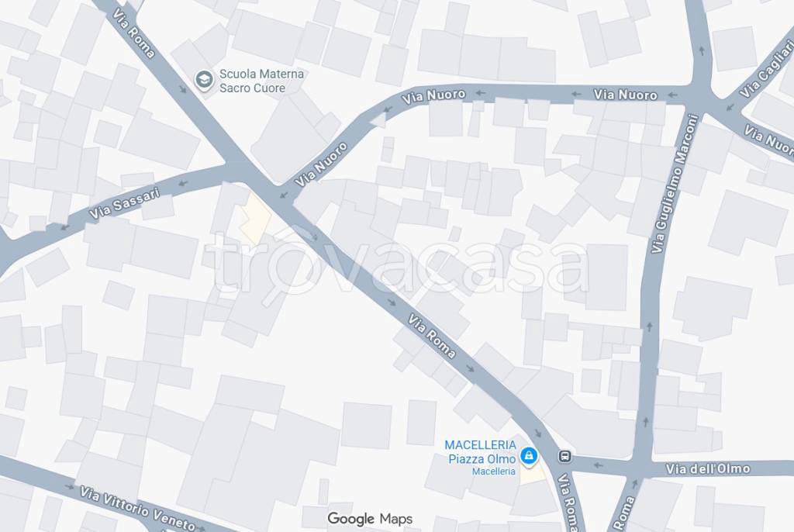Screen dimensions: 794x532
Task: Click the Via Roma label near Scuola Materna
Action: coord(133,33)
